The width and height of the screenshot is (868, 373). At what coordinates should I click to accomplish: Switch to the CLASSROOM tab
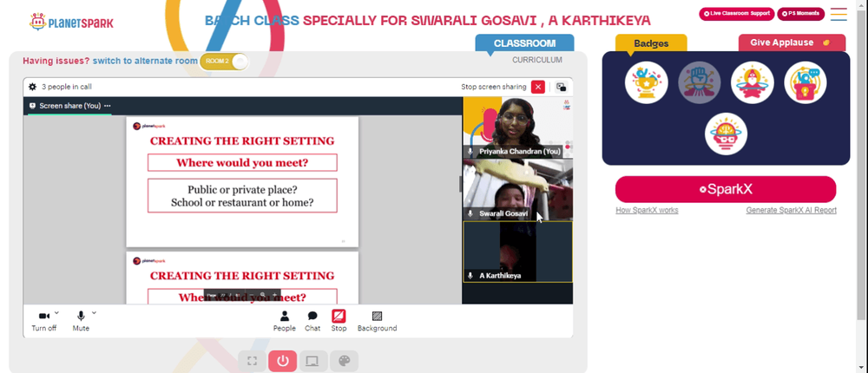(524, 43)
